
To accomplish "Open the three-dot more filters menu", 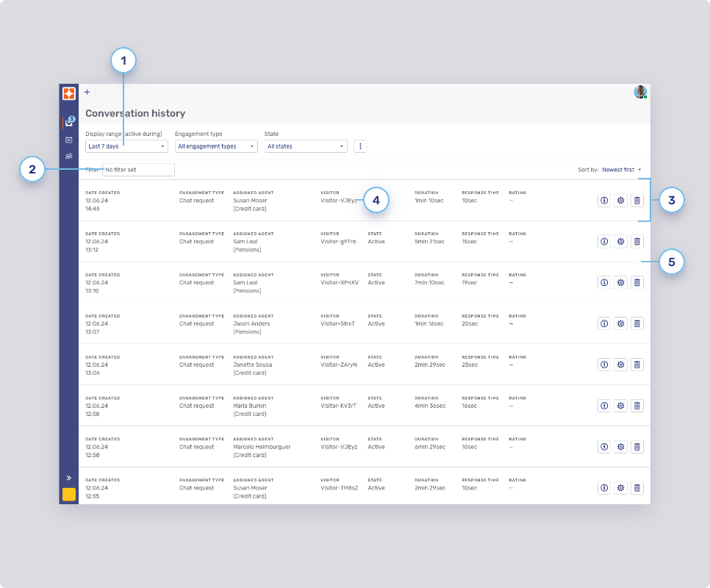I will (360, 146).
